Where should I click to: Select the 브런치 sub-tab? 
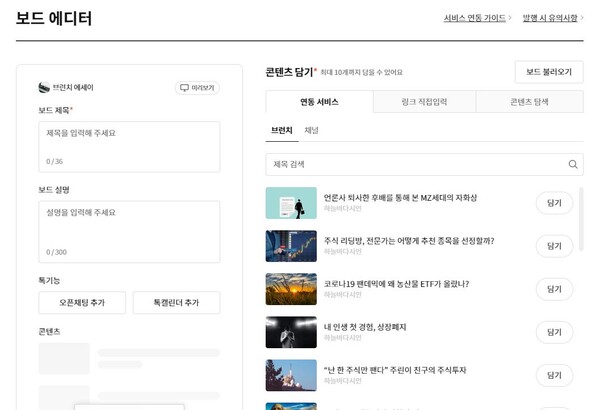click(281, 131)
